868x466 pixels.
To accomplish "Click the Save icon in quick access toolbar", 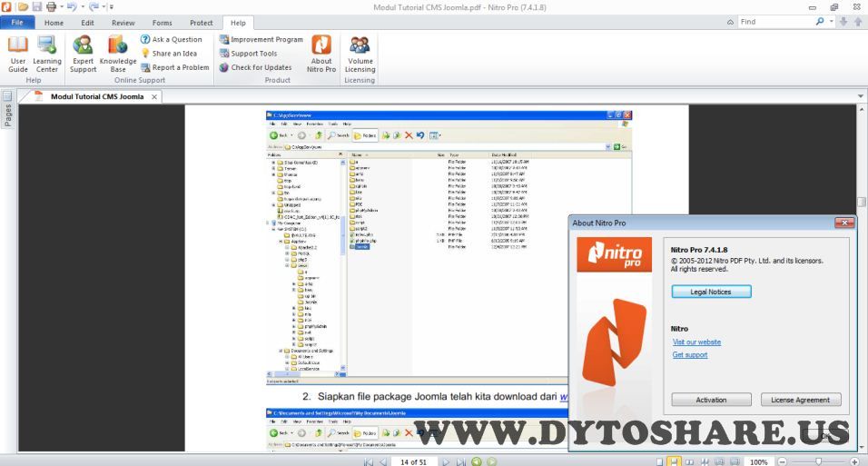I will click(36, 6).
